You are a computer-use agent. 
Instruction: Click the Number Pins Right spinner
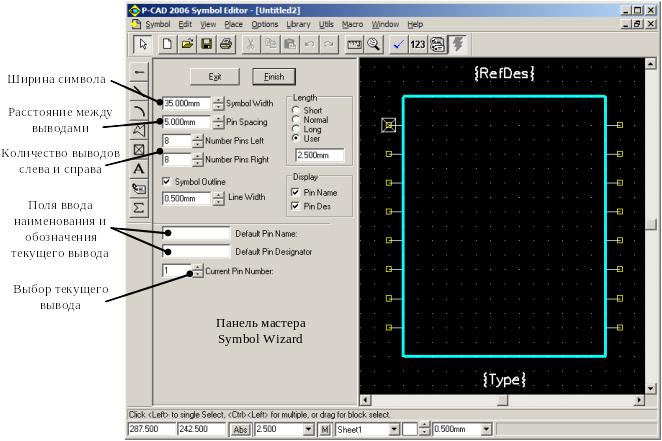[197, 160]
